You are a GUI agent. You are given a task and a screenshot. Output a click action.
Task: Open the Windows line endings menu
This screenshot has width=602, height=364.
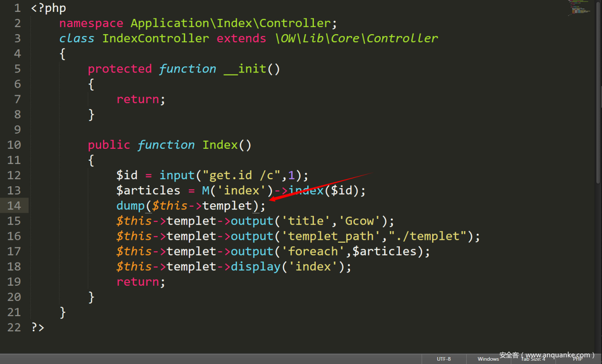(488, 359)
